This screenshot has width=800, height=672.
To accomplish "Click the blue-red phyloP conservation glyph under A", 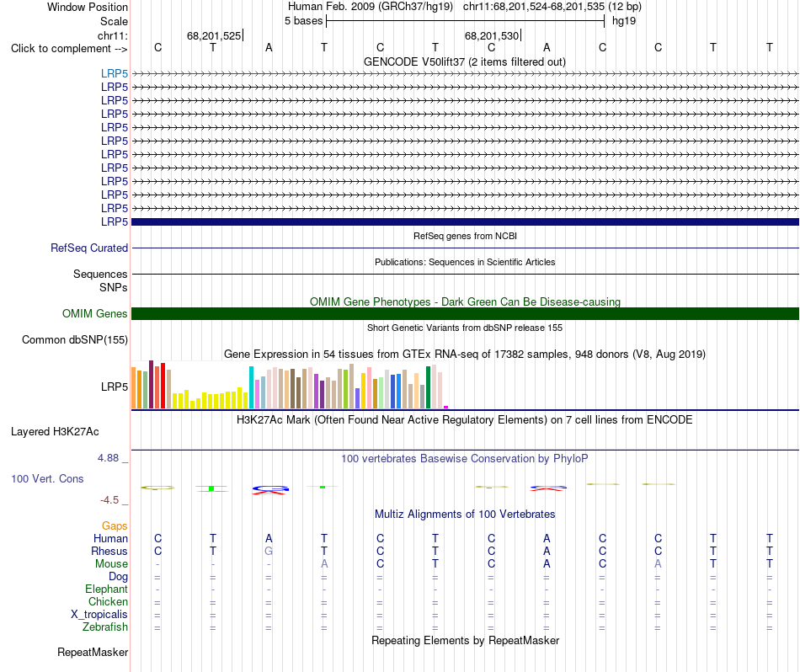I will click(x=270, y=490).
